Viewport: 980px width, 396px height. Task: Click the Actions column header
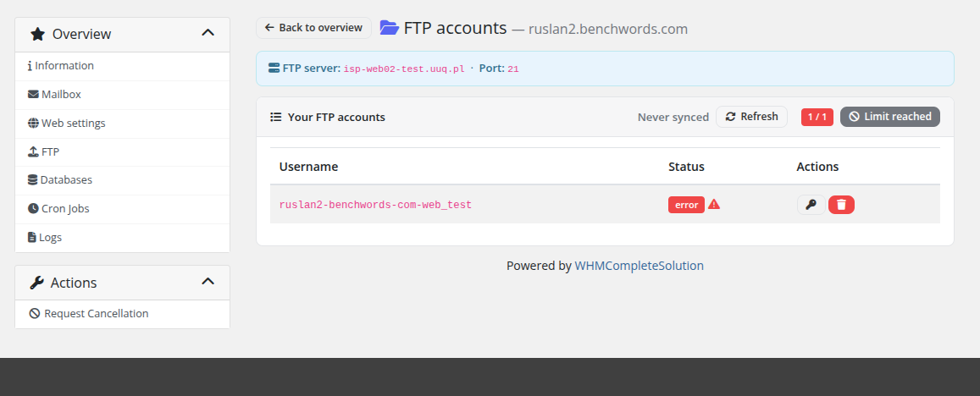(817, 167)
